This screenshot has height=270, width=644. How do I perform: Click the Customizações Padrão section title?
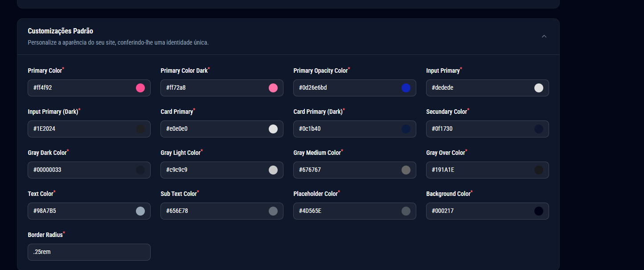[60, 31]
